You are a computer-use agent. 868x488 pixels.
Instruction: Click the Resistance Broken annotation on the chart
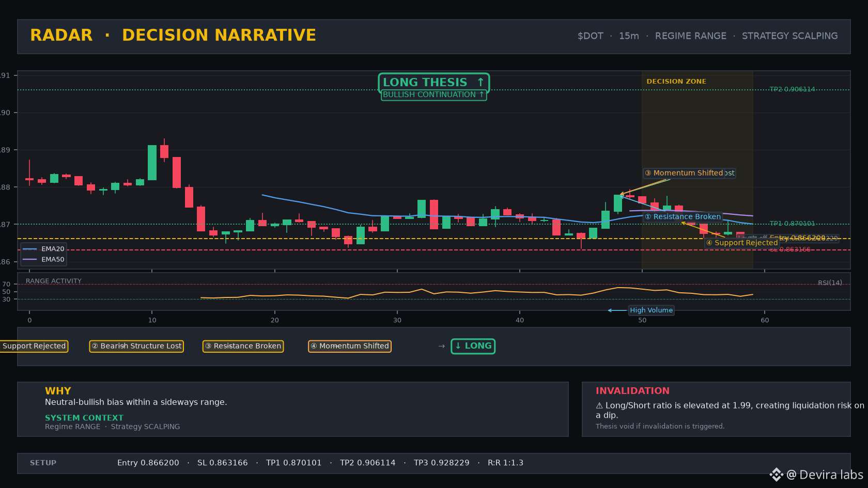pos(683,217)
